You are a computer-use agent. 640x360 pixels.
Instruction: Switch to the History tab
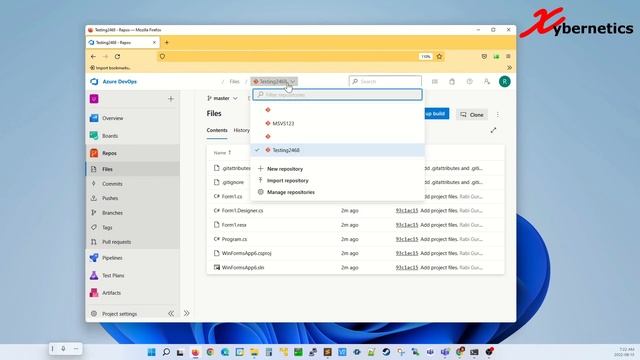(241, 130)
